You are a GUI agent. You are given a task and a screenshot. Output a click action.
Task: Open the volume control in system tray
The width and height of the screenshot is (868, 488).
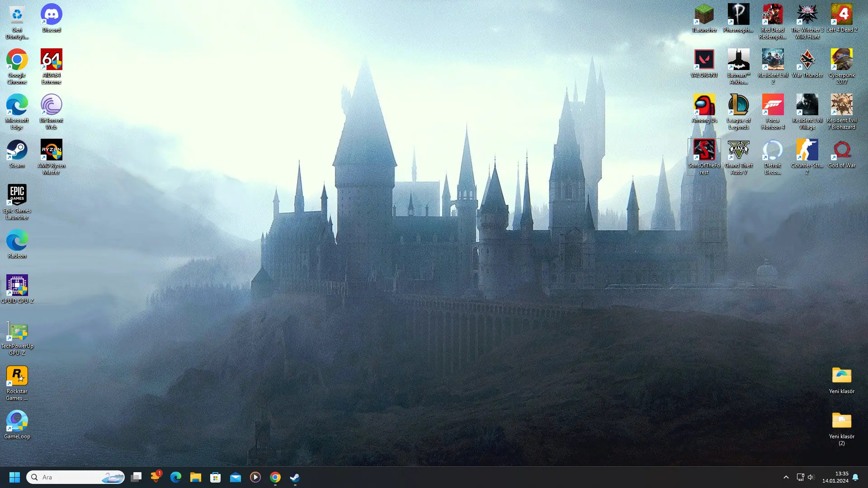click(811, 477)
